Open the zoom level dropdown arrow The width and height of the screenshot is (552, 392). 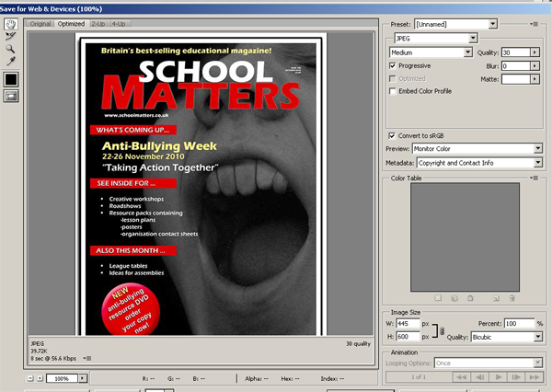[x=83, y=378]
